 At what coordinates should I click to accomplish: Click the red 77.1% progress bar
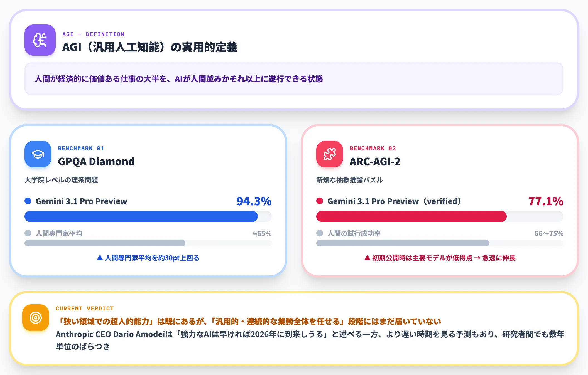pyautogui.click(x=411, y=216)
